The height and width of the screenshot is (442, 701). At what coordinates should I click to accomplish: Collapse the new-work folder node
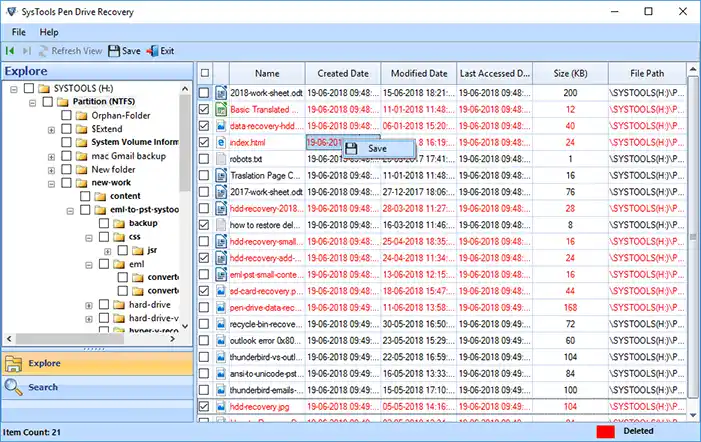tap(51, 184)
